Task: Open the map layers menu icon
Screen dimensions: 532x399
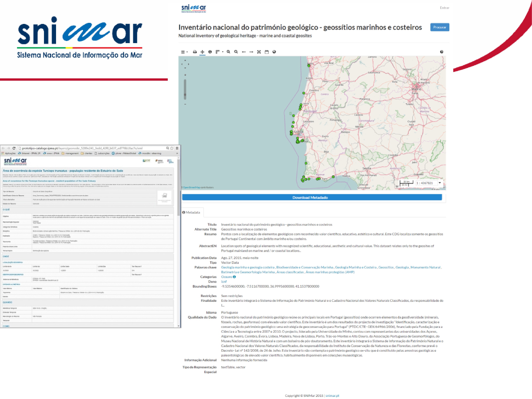Action: (183, 52)
